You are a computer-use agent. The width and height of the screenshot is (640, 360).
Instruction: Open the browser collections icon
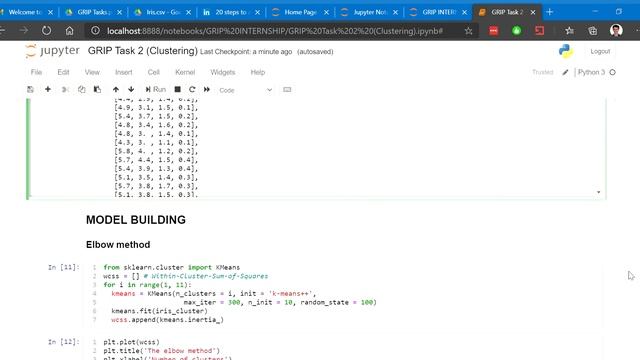pos(593,31)
